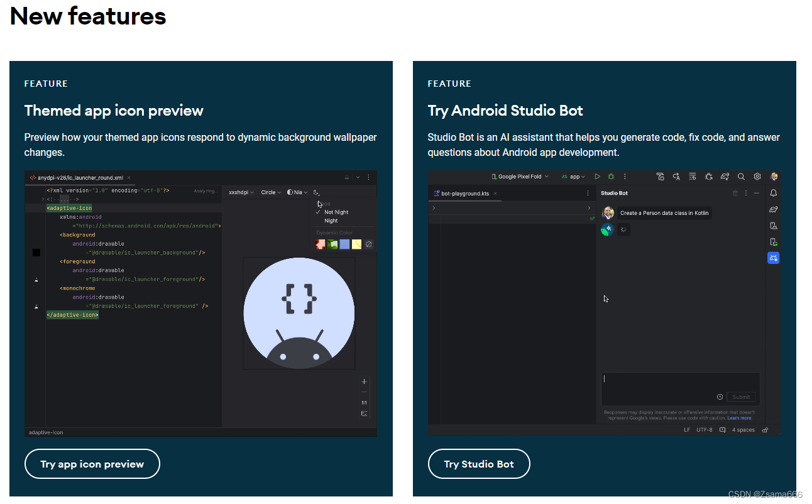Click the Sync Project elephant toolbar icon
This screenshot has height=504, width=812.
725,177
